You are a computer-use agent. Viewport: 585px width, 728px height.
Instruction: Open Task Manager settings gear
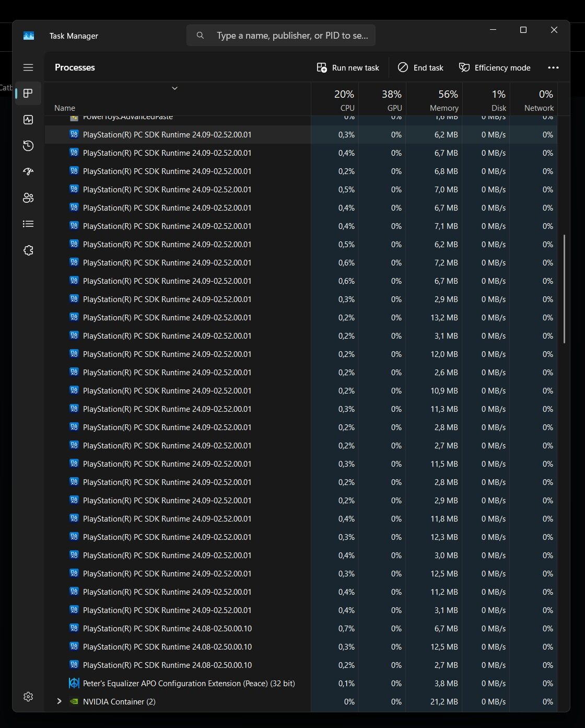coord(28,697)
